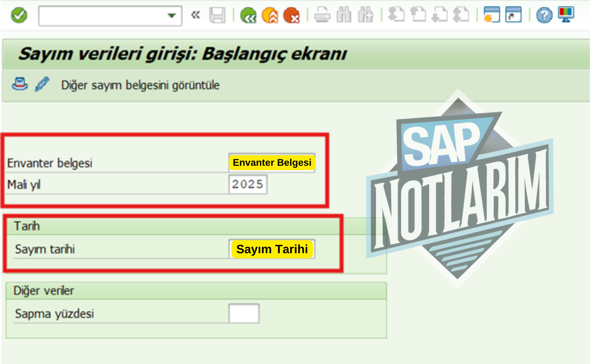
Task: Click the Mali yıl field showing 2025
Action: pos(248,184)
